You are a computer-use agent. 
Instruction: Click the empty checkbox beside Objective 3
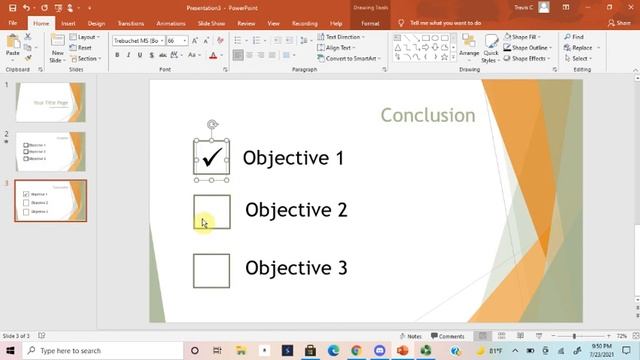(x=211, y=271)
